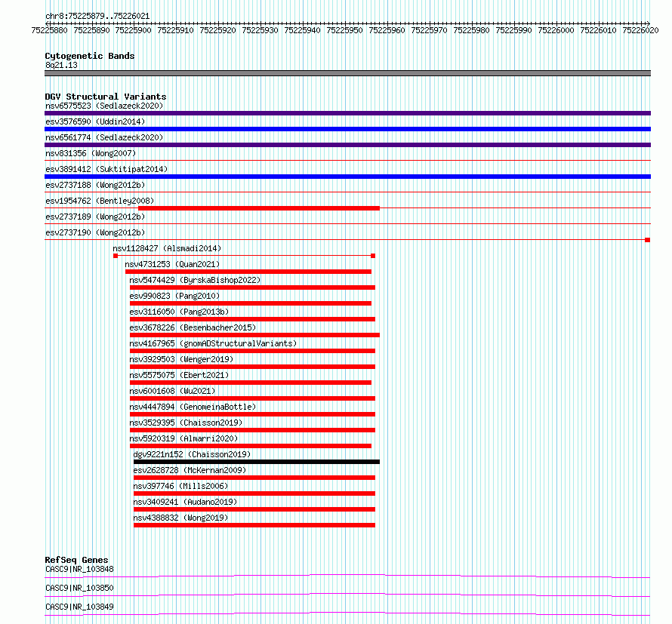Open the nsv5575075 (Ebert2021) label
This screenshot has width=672, height=624.
[x=179, y=375]
